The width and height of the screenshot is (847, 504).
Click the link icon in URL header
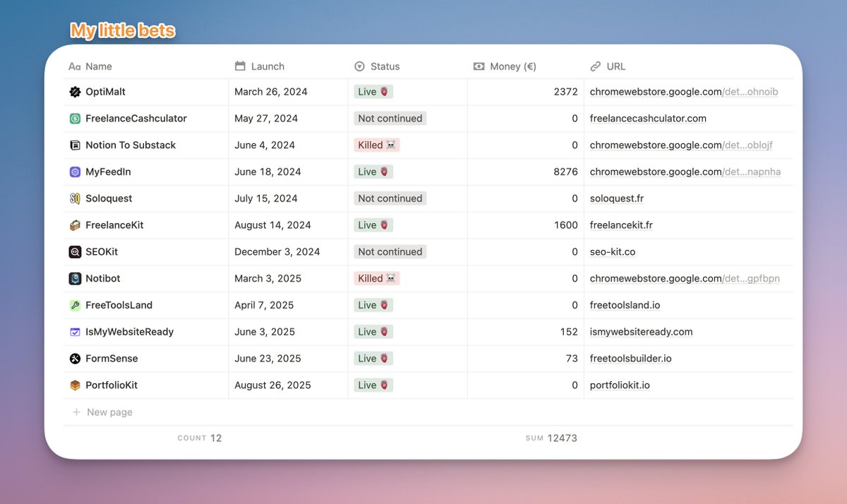click(595, 66)
